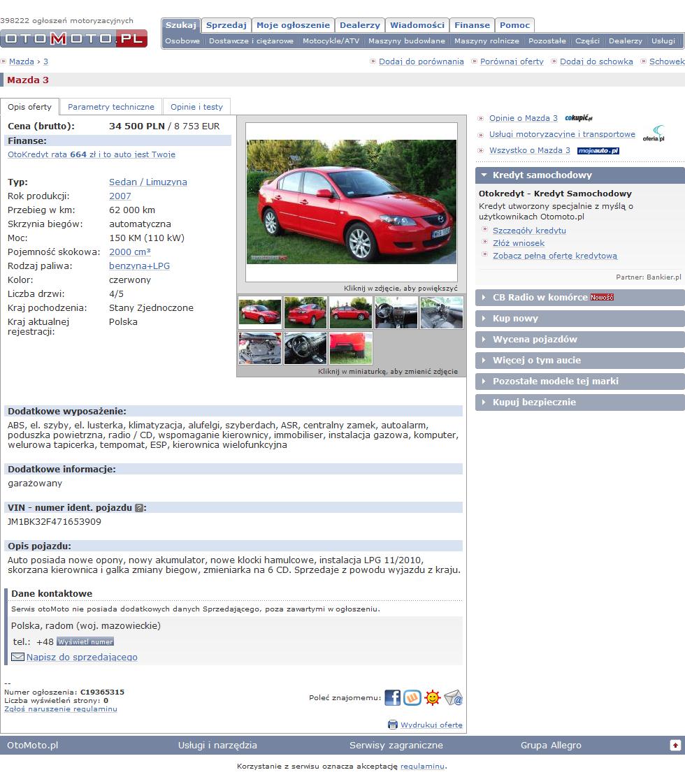Select the dashboard interior thumbnail

click(396, 312)
